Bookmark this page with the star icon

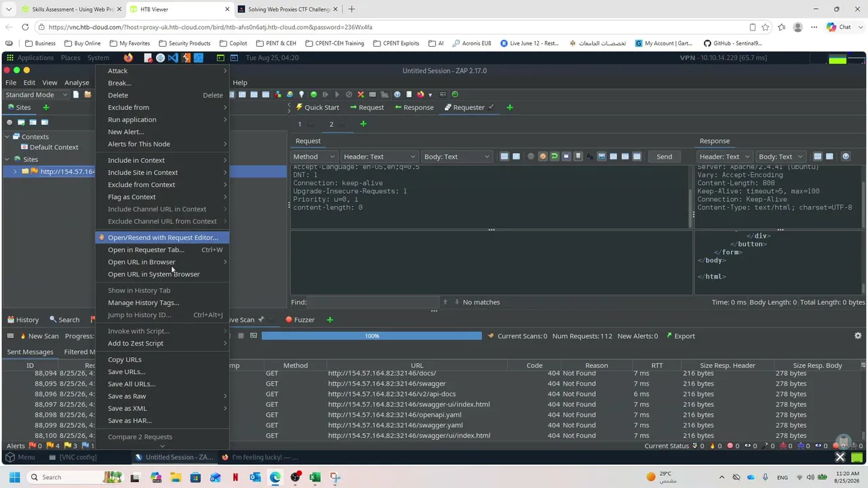coord(766,27)
